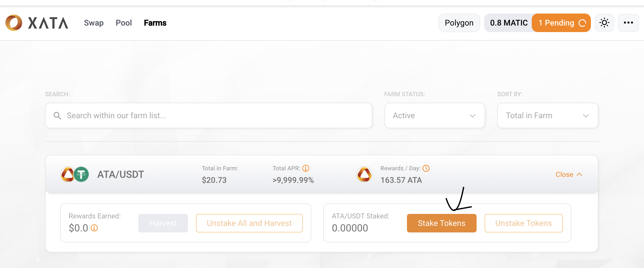
Task: Click the XATA logo icon
Action: [14, 23]
